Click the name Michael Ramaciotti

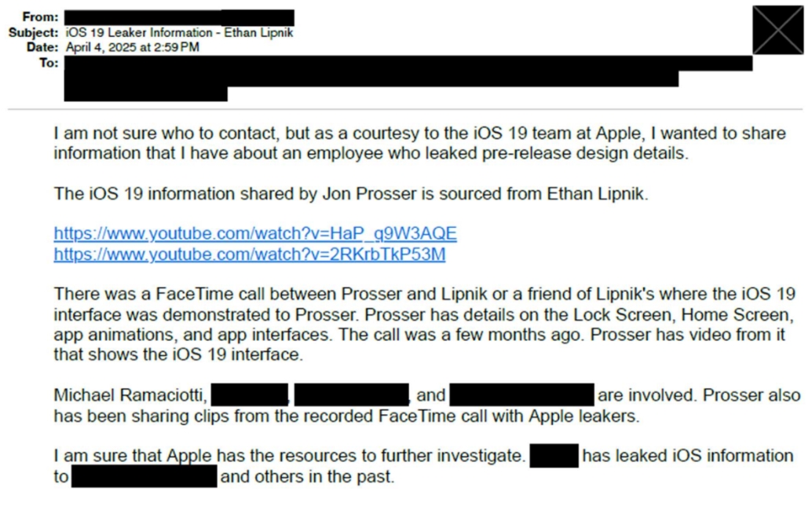coord(129,395)
